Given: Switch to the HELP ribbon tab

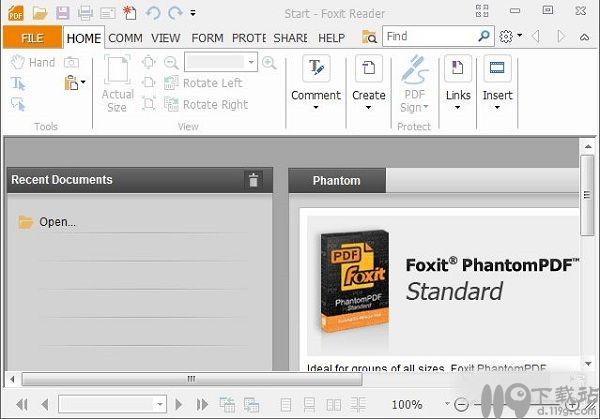Looking at the screenshot, I should (331, 38).
